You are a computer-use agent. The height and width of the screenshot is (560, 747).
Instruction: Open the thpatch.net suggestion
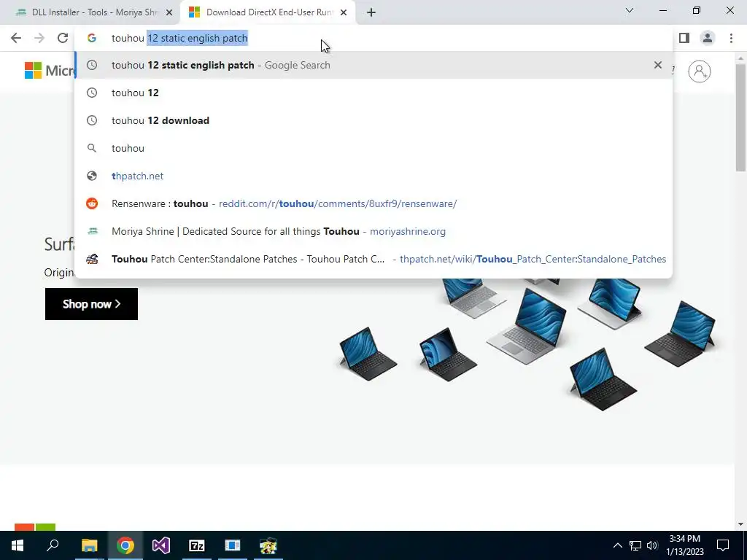pyautogui.click(x=373, y=176)
